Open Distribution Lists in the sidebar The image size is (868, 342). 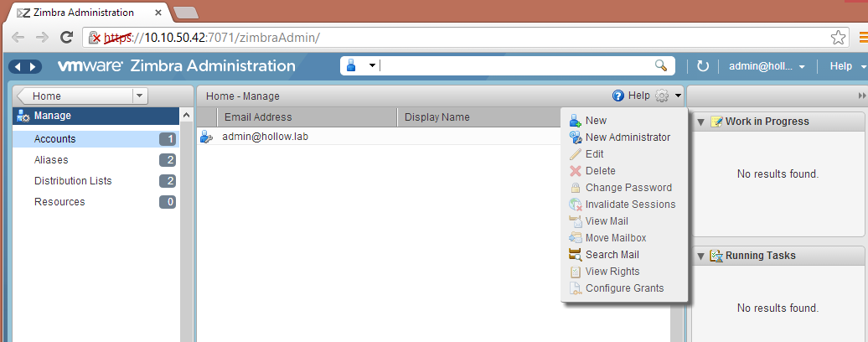click(x=73, y=181)
